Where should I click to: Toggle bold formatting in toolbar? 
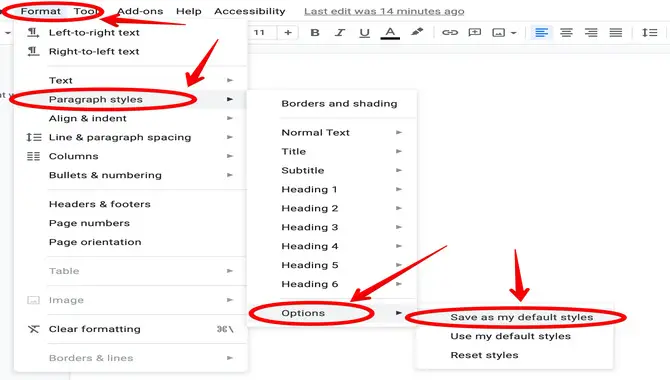pyautogui.click(x=315, y=32)
